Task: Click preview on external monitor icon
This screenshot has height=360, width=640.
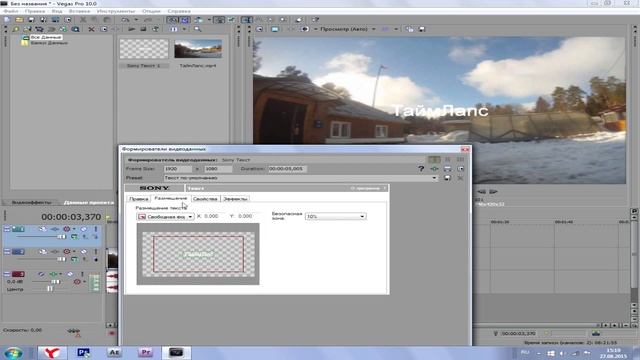Action: point(275,29)
